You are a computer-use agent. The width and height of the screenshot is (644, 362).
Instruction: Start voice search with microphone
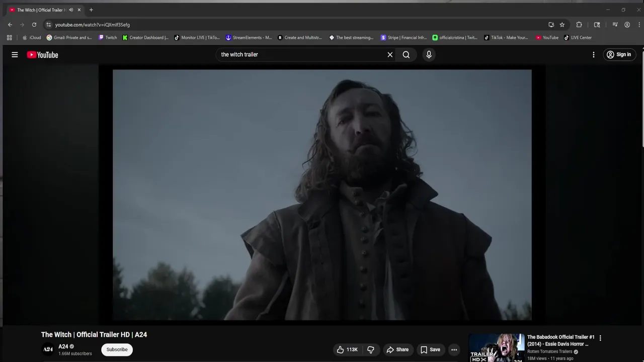[x=429, y=55]
